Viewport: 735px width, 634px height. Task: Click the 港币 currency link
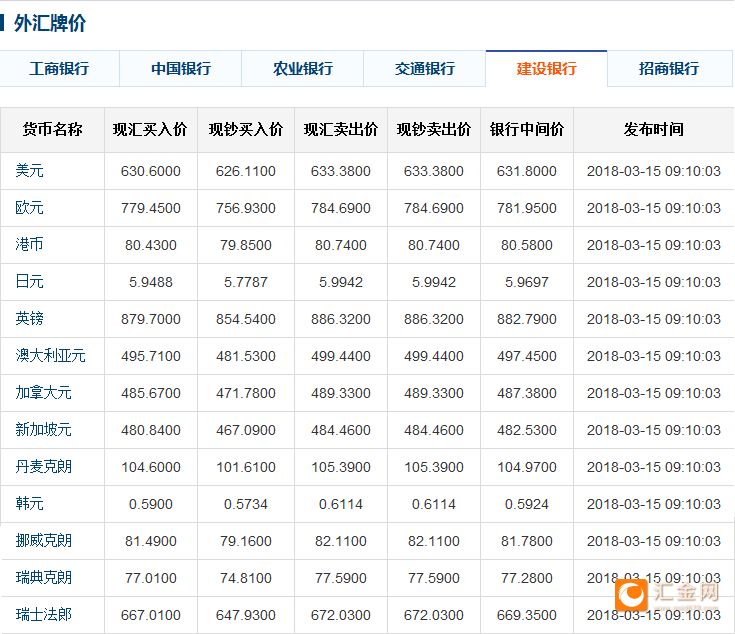tap(30, 245)
